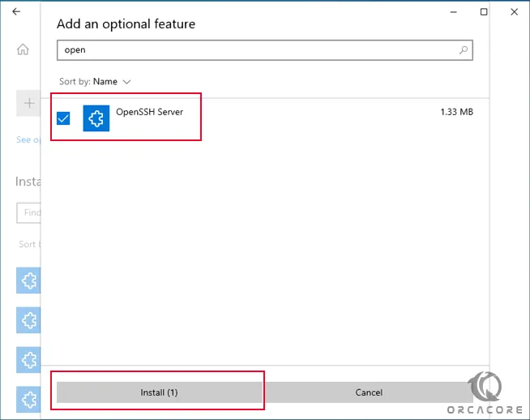Click the "Find" search box in Settings behind
The image size is (530, 420).
coord(28,212)
